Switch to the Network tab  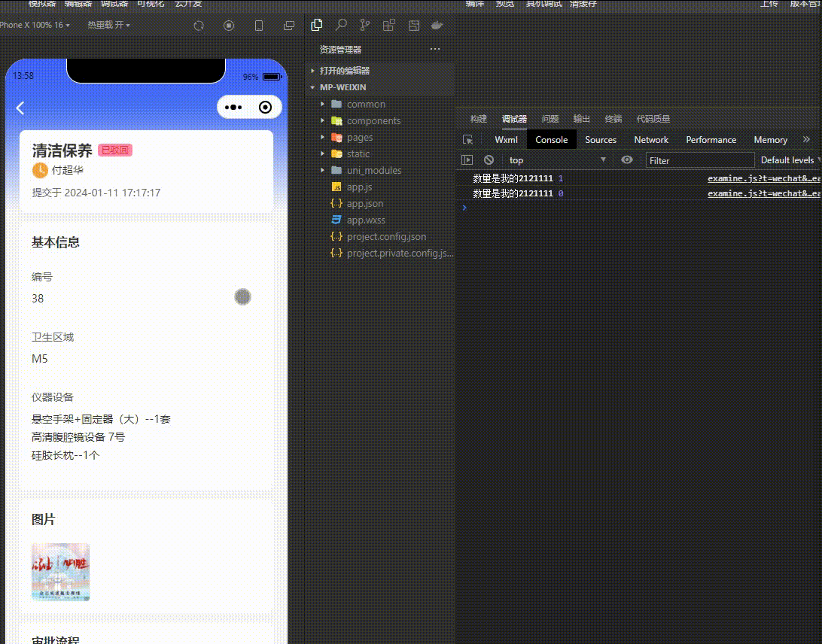(x=651, y=140)
